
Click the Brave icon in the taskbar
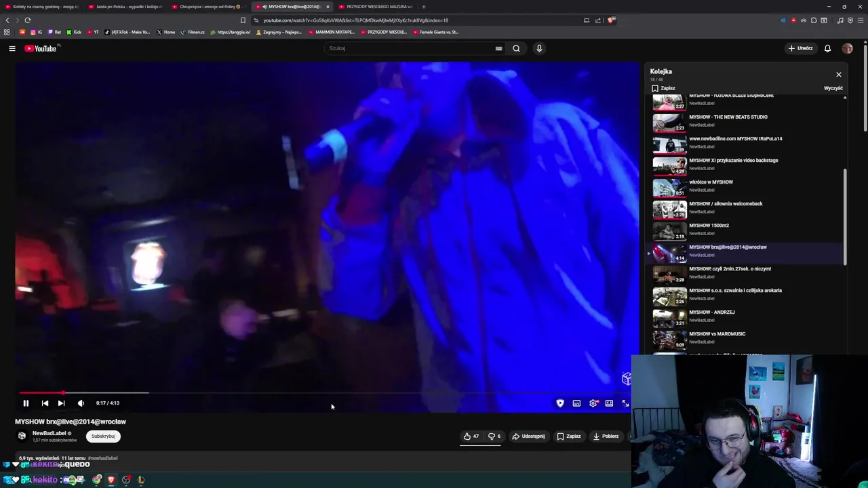click(111, 480)
